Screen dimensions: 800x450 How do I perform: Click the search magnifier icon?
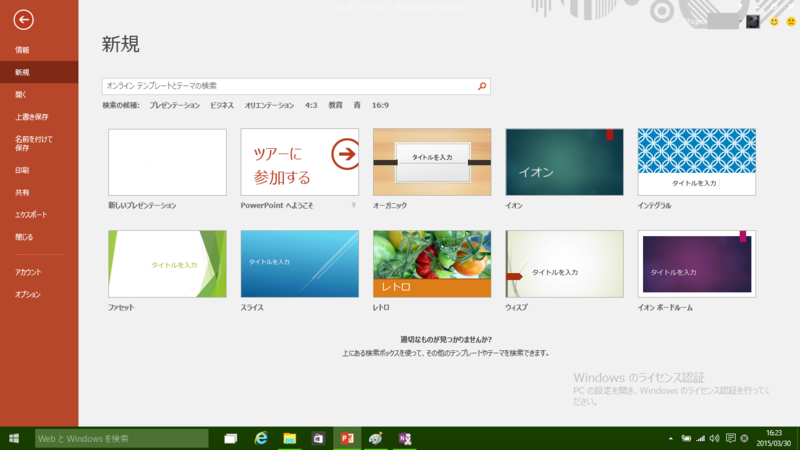click(482, 86)
